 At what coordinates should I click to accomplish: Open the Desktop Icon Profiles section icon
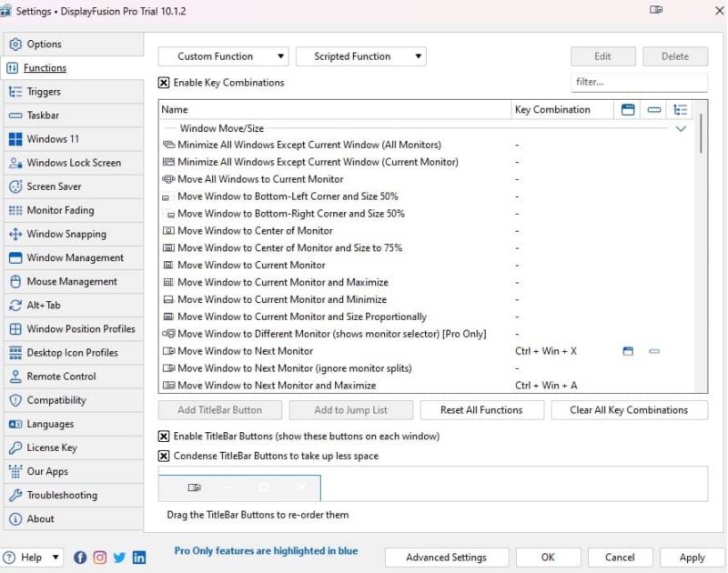click(14, 353)
